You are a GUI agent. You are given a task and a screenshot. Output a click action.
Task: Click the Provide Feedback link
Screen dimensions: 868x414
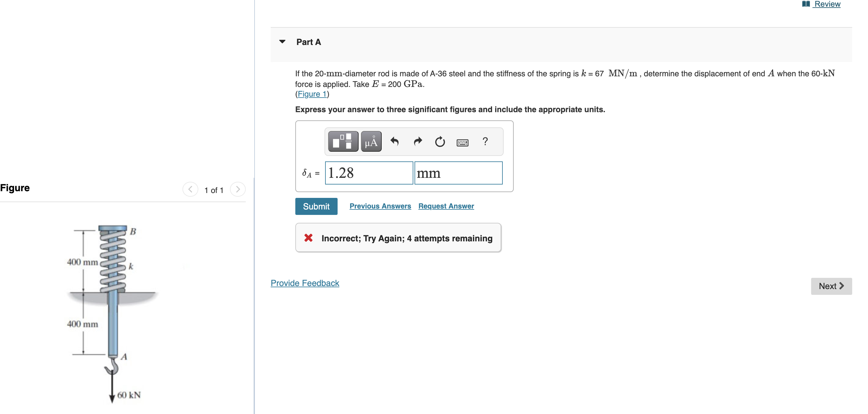click(305, 283)
